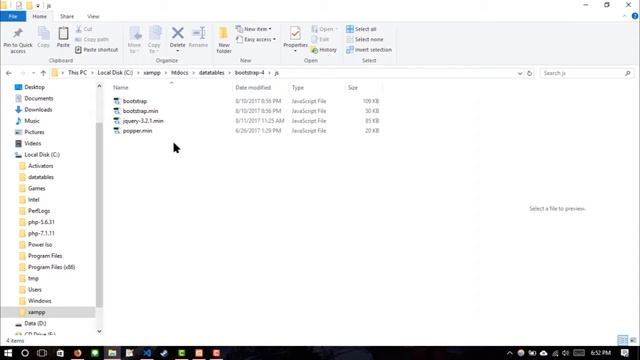Viewport: 640px width, 360px height.
Task: Open Program Files (x86) folder in tree
Action: (51, 267)
